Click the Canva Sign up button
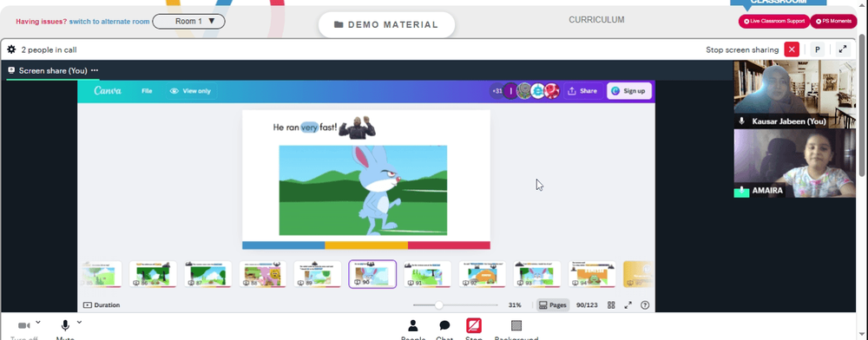 coord(628,91)
